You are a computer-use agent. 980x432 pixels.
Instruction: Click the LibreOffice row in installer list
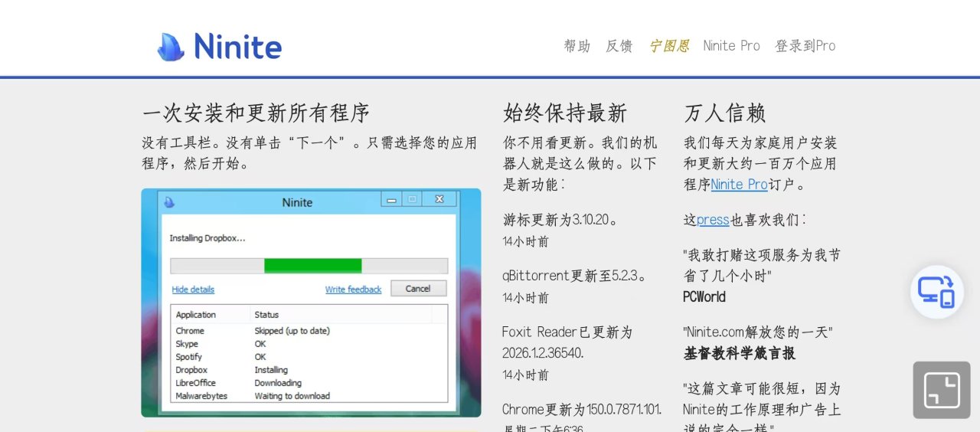309,383
